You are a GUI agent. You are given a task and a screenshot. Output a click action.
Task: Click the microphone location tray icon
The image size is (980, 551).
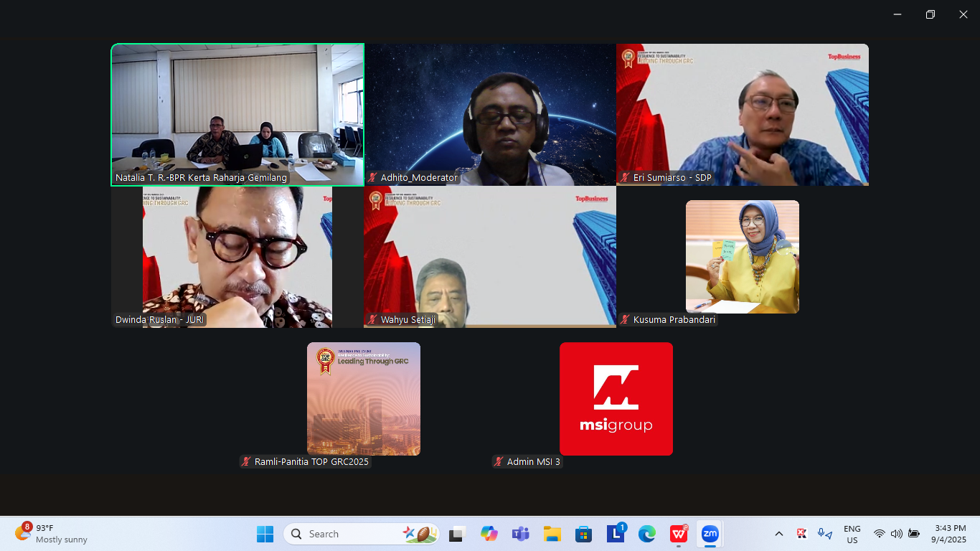[825, 534]
